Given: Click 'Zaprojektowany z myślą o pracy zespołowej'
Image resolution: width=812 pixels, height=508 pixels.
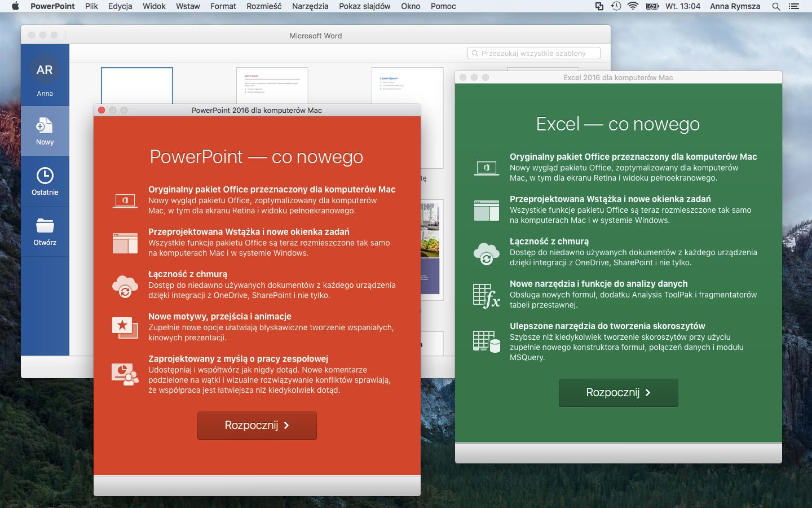Looking at the screenshot, I should point(238,359).
